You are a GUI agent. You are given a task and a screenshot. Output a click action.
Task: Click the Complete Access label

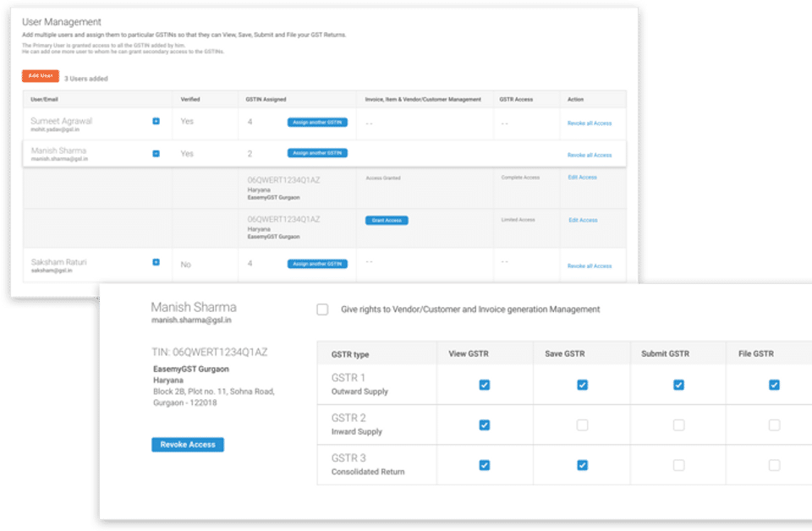coord(520,178)
